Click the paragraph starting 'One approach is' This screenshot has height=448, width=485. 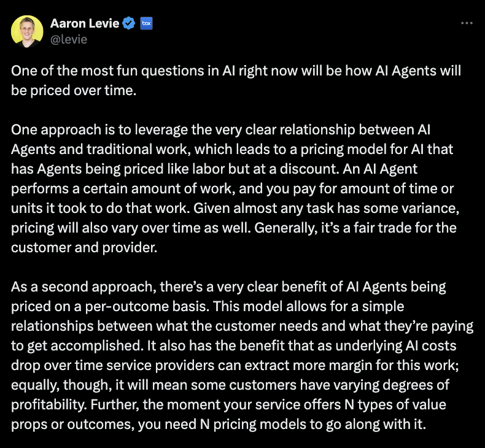click(x=235, y=188)
